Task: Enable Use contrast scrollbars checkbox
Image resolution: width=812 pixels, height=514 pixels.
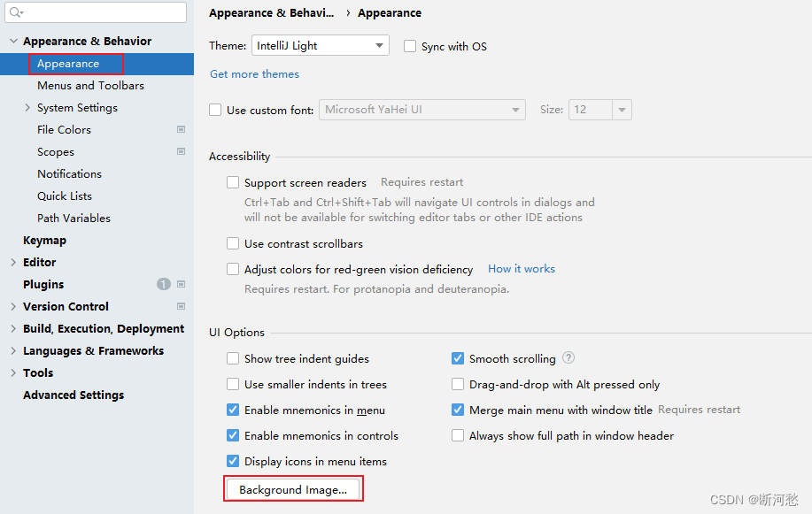Action: coord(233,243)
